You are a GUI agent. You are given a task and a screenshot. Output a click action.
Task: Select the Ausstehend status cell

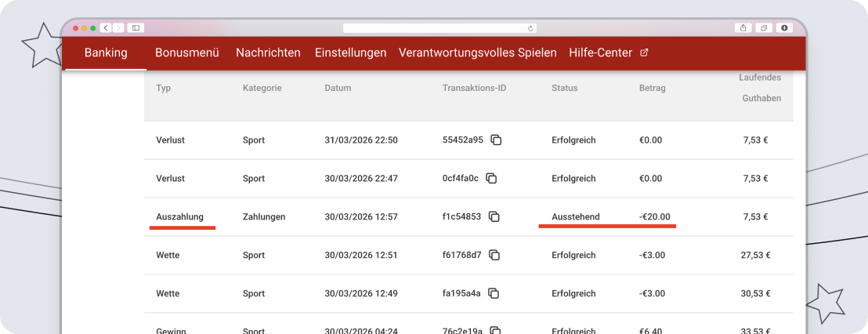pyautogui.click(x=576, y=216)
